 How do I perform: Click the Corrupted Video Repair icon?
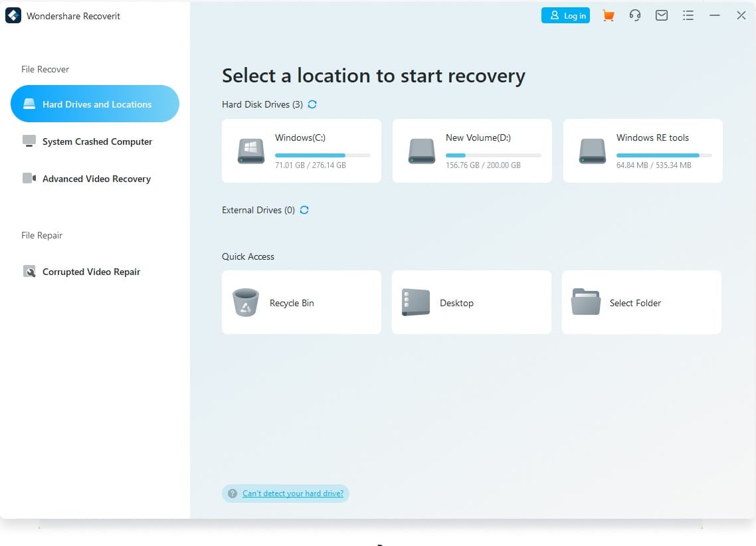[x=29, y=271]
